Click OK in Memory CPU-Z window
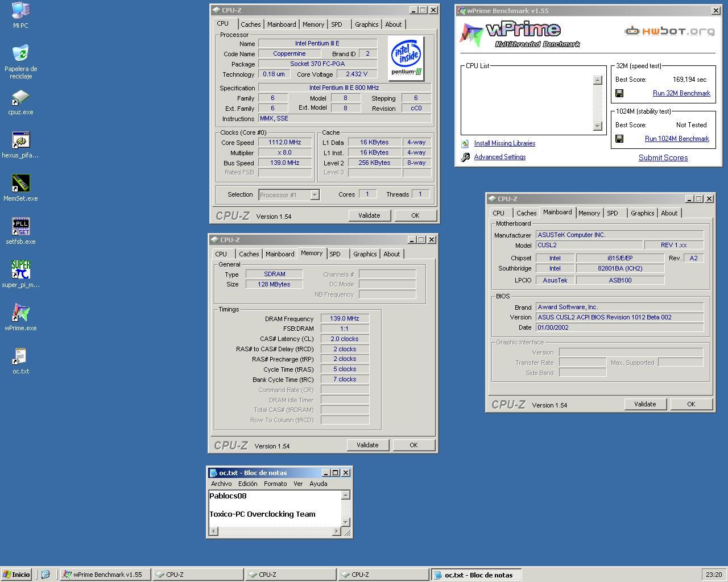This screenshot has width=728, height=582. (413, 445)
